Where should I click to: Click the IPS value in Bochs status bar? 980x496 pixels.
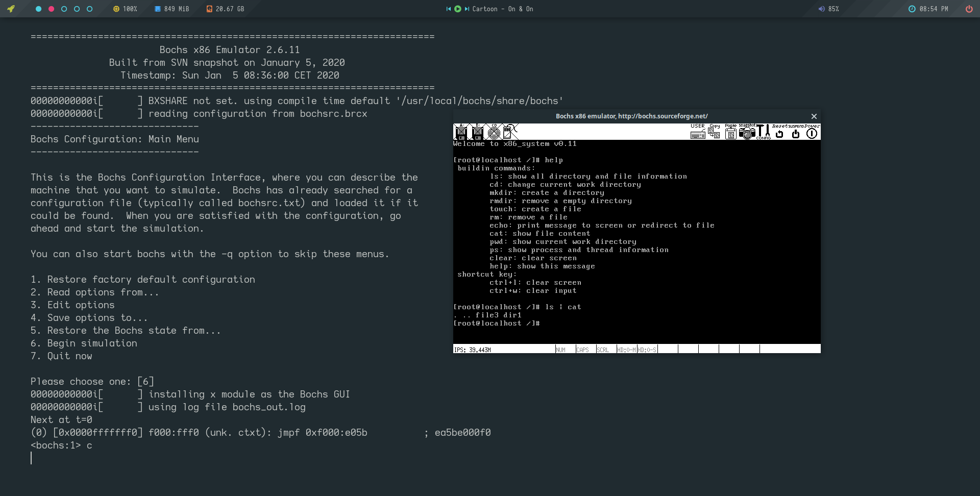click(x=473, y=350)
